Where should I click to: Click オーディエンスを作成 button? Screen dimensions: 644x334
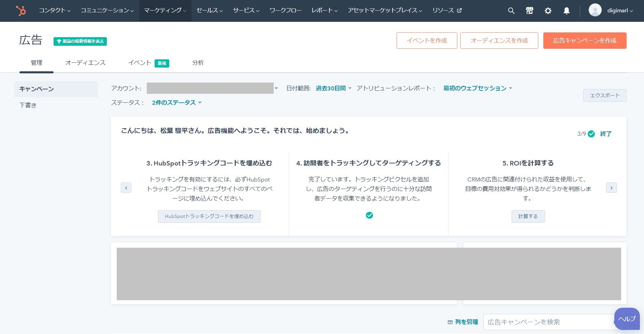[x=499, y=41]
